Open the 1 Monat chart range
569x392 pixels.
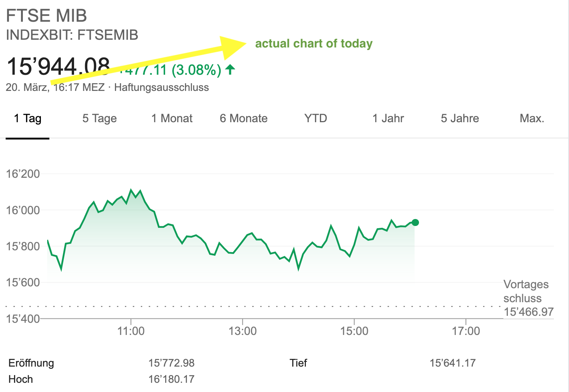click(172, 119)
